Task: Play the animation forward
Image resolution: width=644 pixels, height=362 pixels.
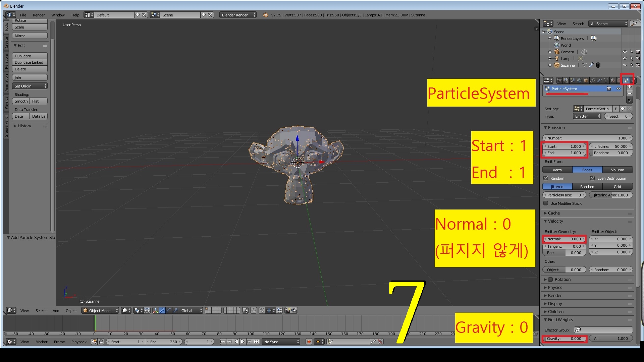Action: click(243, 342)
